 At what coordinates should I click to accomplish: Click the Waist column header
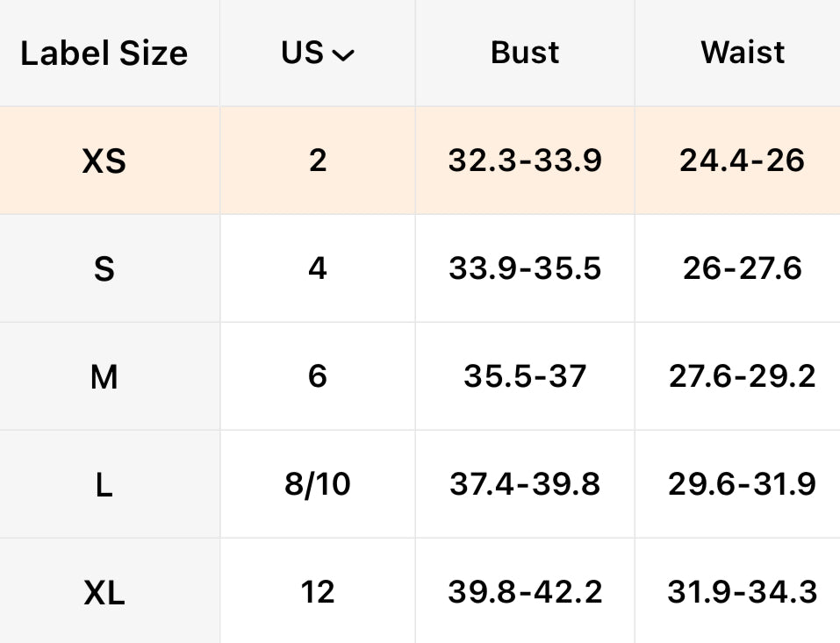coord(743,53)
